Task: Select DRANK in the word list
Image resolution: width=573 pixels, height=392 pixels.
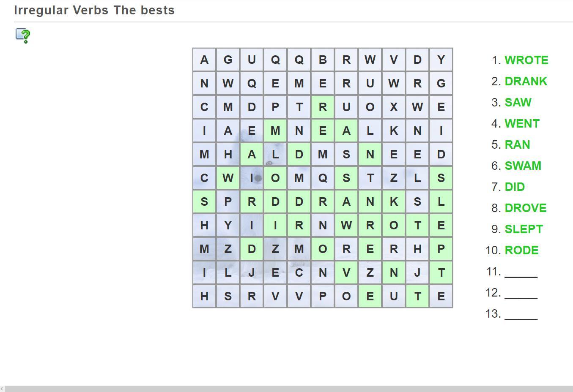Action: coord(526,81)
